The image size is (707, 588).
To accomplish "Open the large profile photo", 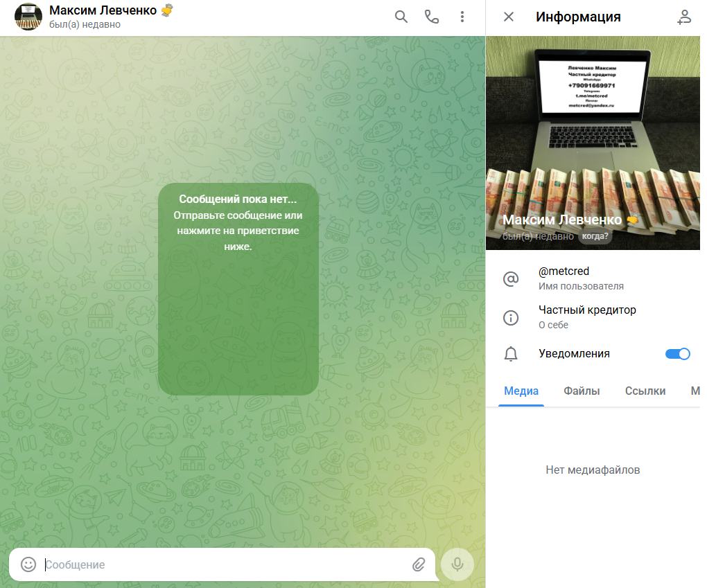I will 593,139.
